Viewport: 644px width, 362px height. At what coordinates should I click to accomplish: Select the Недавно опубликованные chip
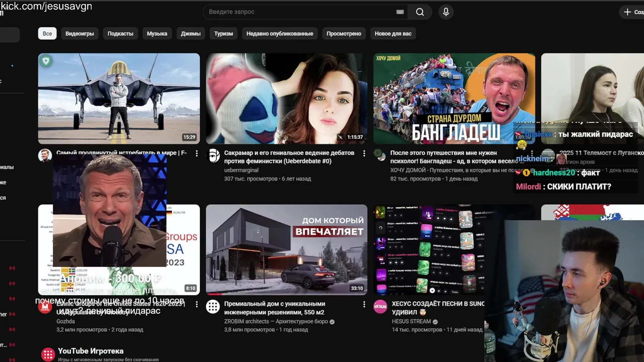click(x=280, y=34)
